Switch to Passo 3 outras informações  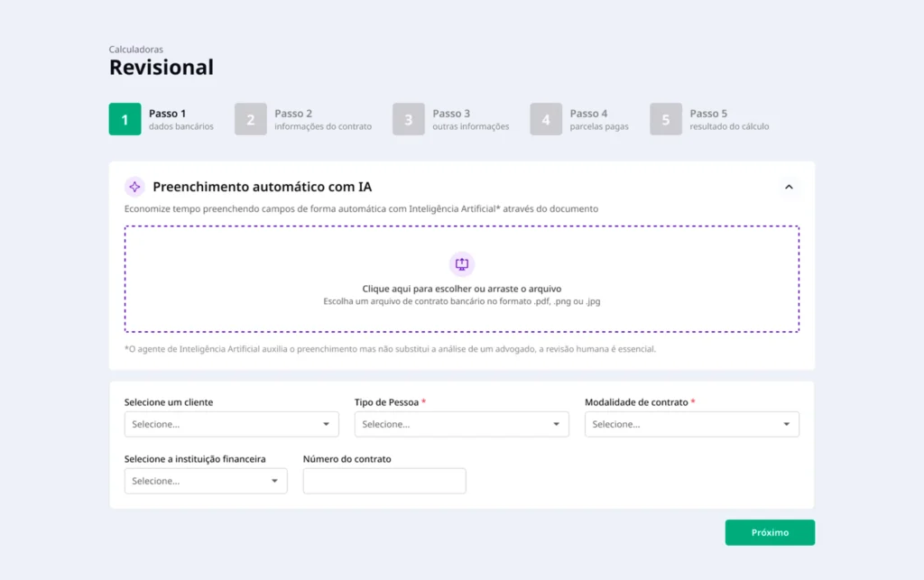(470, 120)
